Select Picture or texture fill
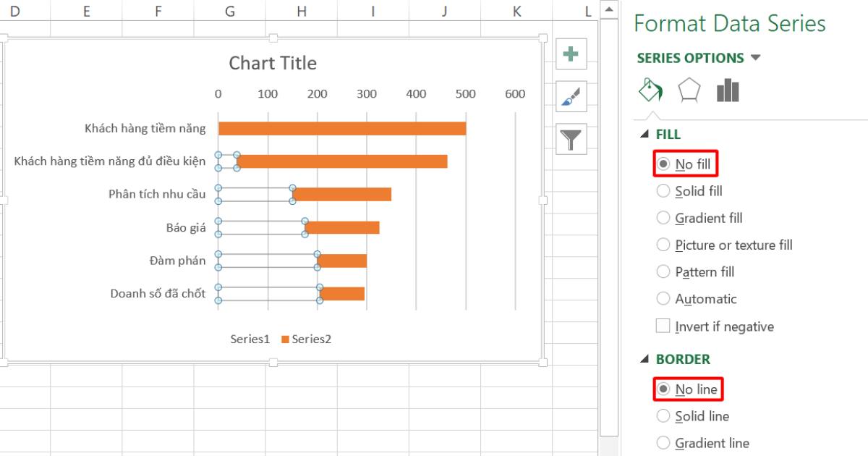The width and height of the screenshot is (868, 456). pos(663,245)
